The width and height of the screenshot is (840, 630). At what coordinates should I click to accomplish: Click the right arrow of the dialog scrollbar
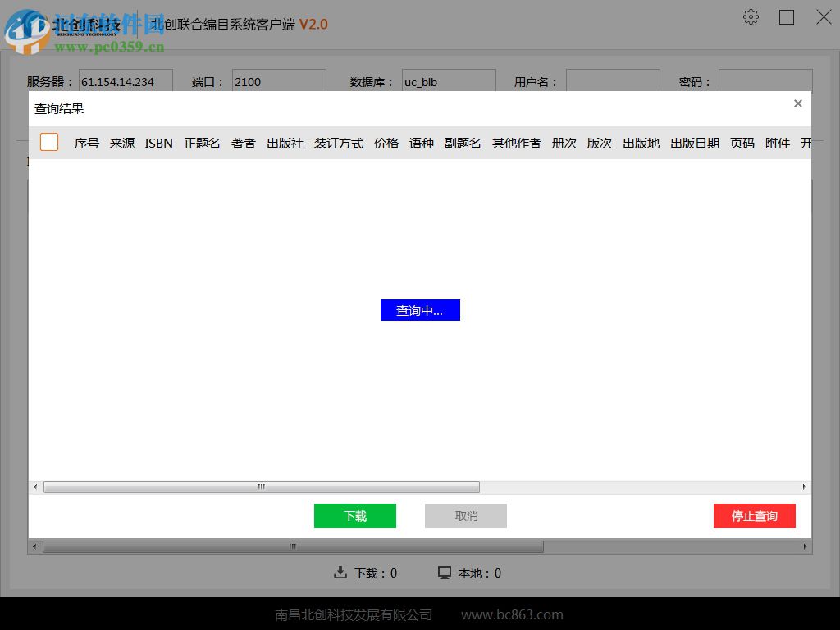point(803,486)
